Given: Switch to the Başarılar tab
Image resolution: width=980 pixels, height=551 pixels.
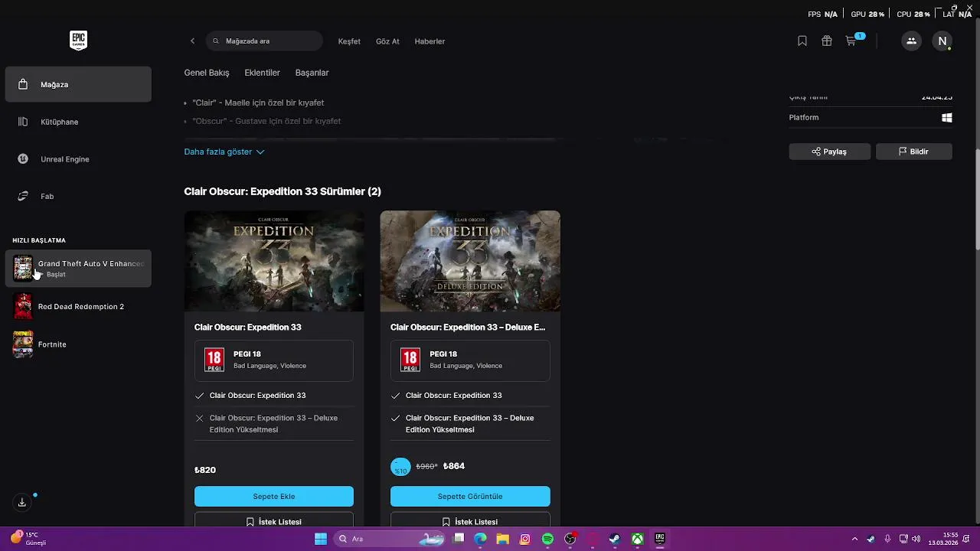Looking at the screenshot, I should (312, 73).
